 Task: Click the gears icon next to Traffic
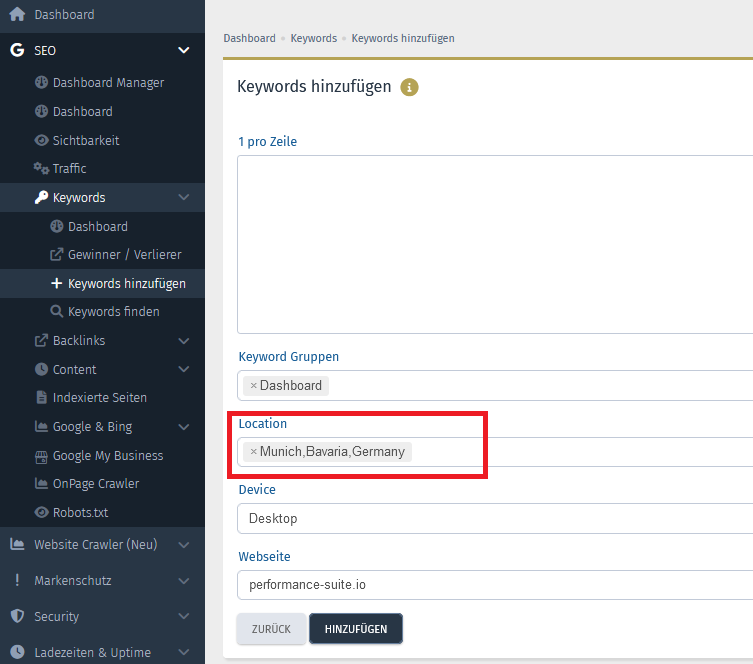pos(41,168)
